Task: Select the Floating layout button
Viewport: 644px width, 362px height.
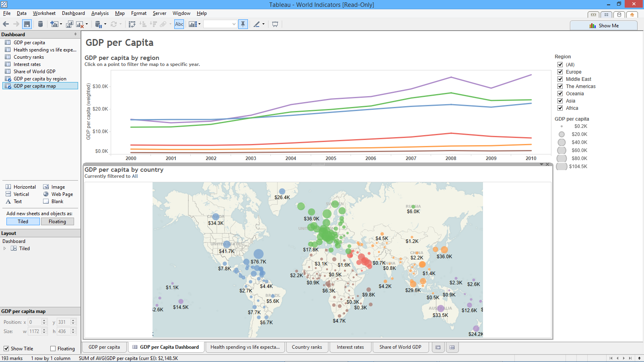Action: (x=57, y=222)
